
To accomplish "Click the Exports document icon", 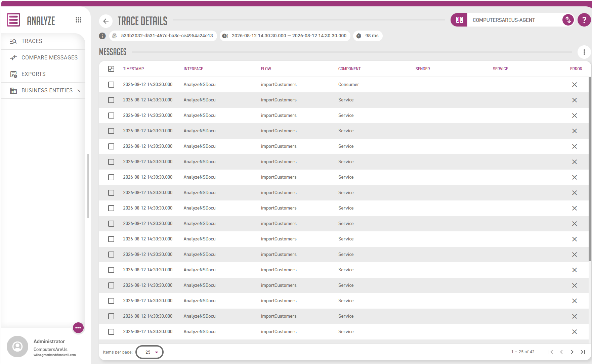I will point(13,74).
